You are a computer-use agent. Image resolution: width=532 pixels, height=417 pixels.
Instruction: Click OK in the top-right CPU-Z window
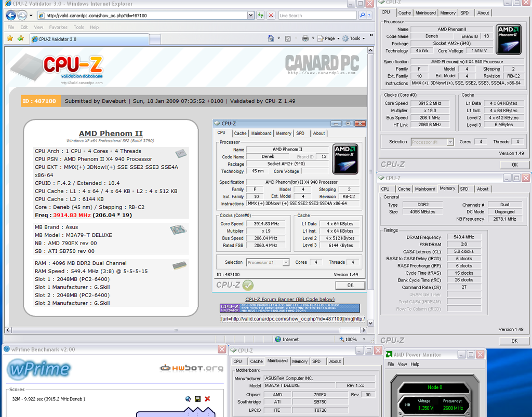pyautogui.click(x=515, y=165)
